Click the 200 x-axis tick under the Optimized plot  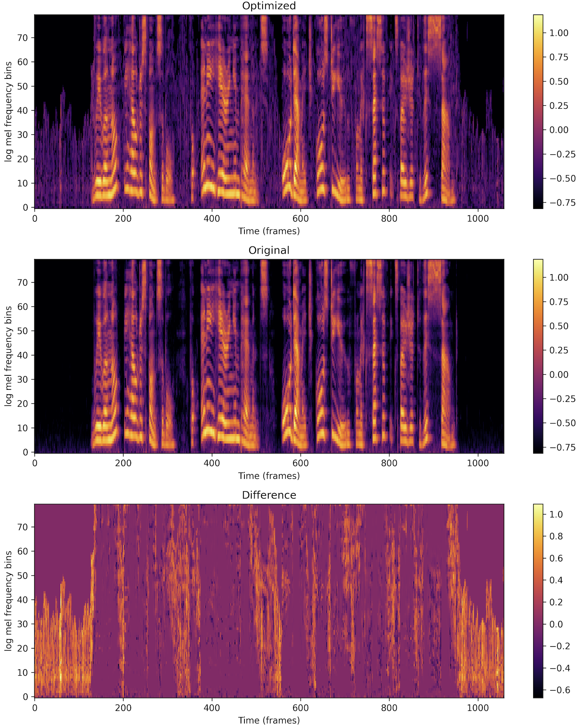[123, 219]
